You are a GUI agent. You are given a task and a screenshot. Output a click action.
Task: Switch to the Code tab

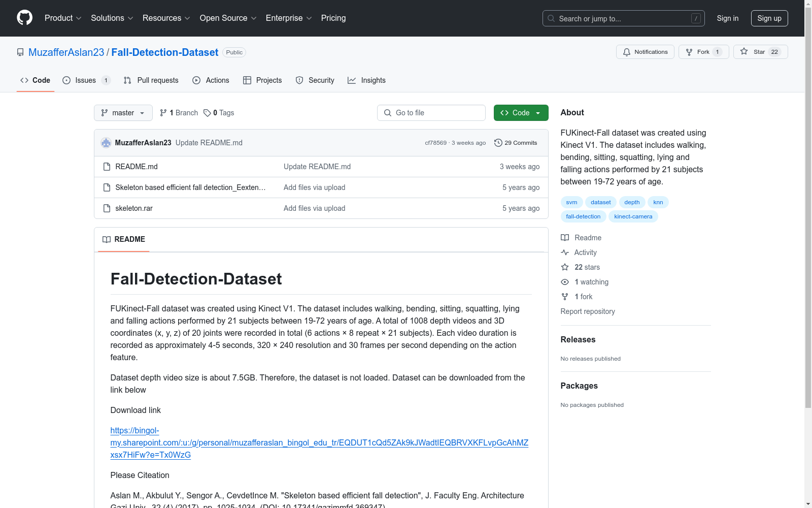point(36,80)
